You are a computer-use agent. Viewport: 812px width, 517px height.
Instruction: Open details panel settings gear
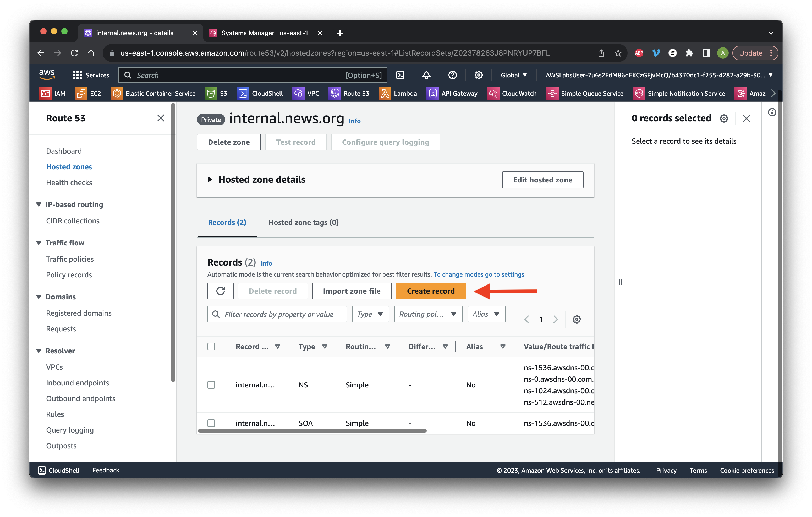click(x=724, y=119)
